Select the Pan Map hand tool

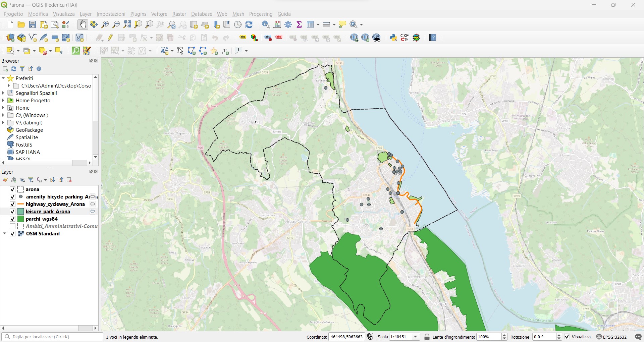pyautogui.click(x=83, y=25)
